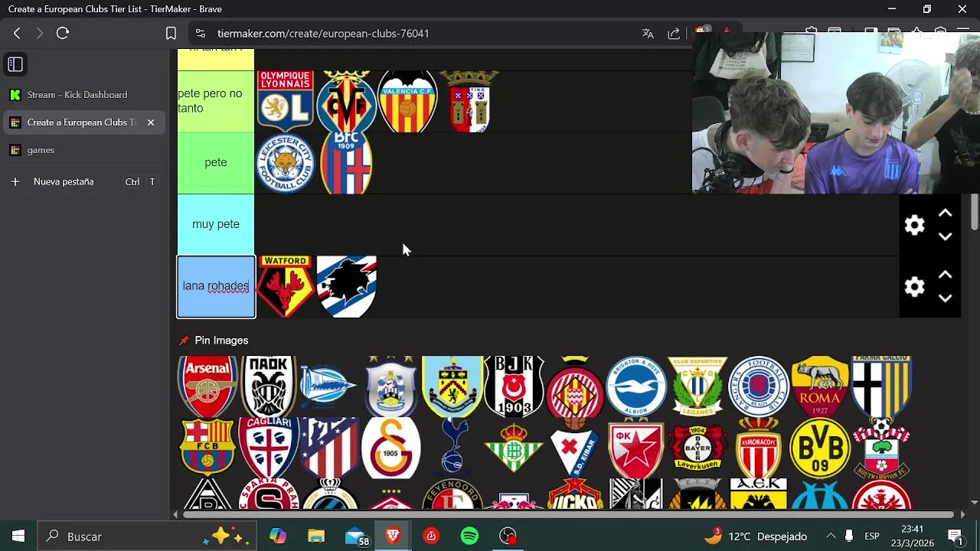980x551 pixels.
Task: Pick the Brighton & Hove Albion logo
Action: coord(636,386)
